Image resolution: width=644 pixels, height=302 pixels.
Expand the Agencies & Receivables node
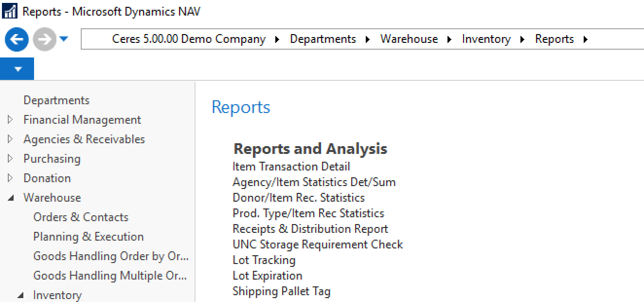click(10, 139)
